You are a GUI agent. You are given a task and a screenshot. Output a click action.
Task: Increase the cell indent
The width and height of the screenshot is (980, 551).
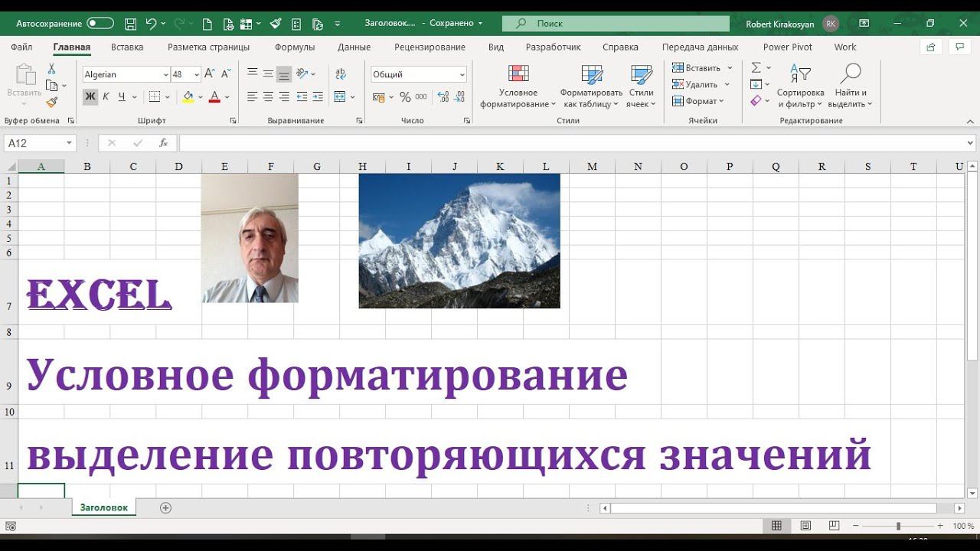318,97
